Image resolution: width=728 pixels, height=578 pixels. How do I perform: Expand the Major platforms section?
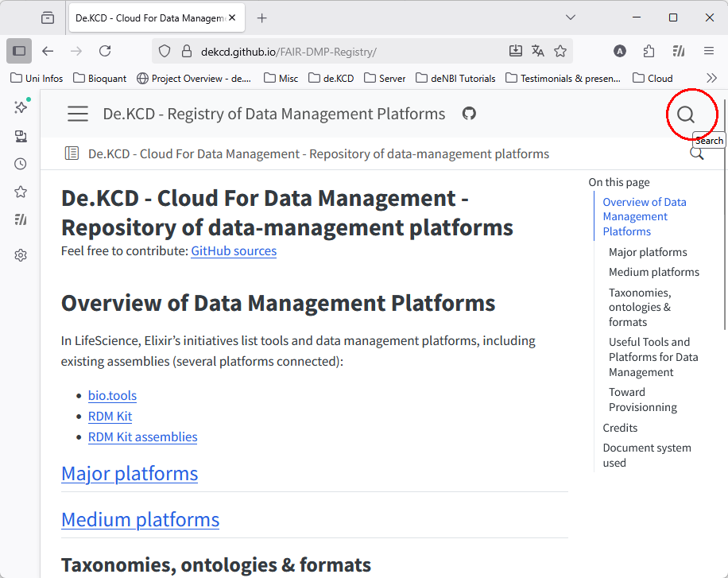(x=130, y=474)
